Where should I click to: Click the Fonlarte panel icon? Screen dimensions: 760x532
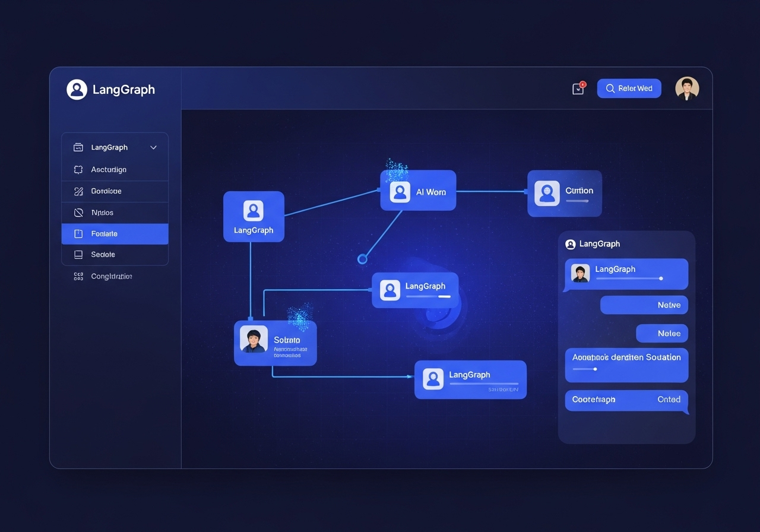point(78,234)
